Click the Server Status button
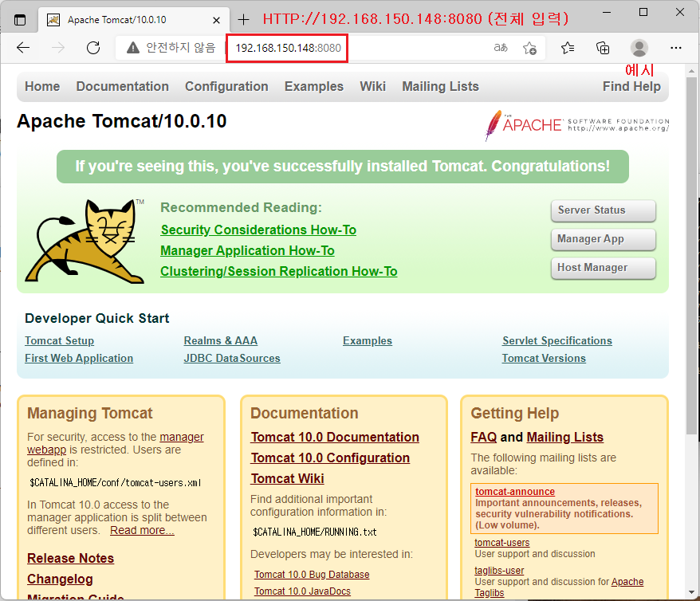This screenshot has width=700, height=601. tap(603, 210)
